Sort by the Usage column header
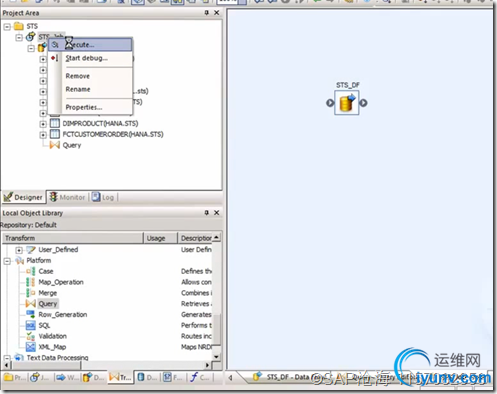The width and height of the screenshot is (497, 394). (x=160, y=238)
